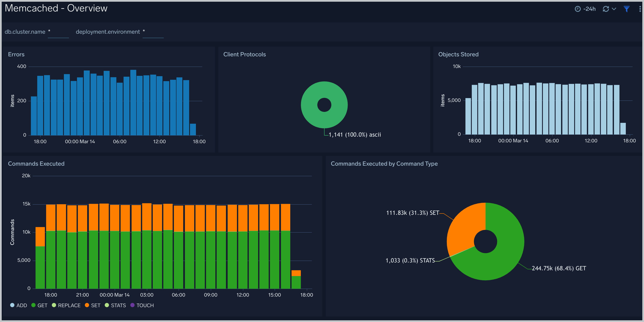Screen dimensions: 644x322
Task: Click the '00:00 Mar 14' label in Errors chart
Action: (80, 142)
